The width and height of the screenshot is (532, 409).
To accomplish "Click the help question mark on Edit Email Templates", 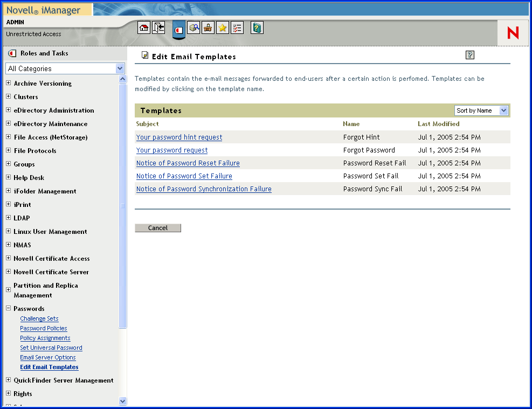I will [469, 54].
